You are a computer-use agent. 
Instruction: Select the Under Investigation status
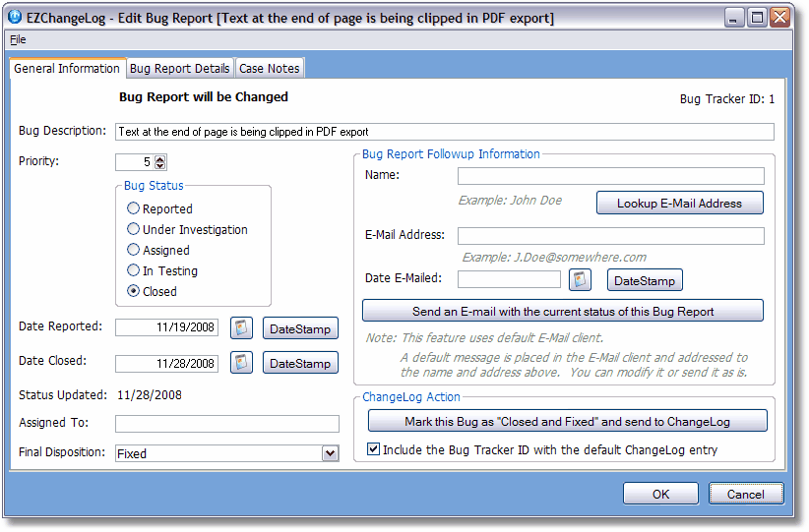pos(134,229)
